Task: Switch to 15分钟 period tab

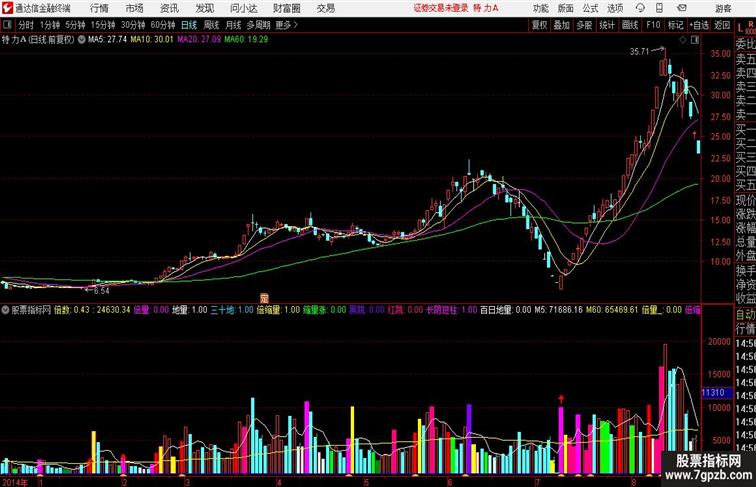Action: click(x=103, y=25)
